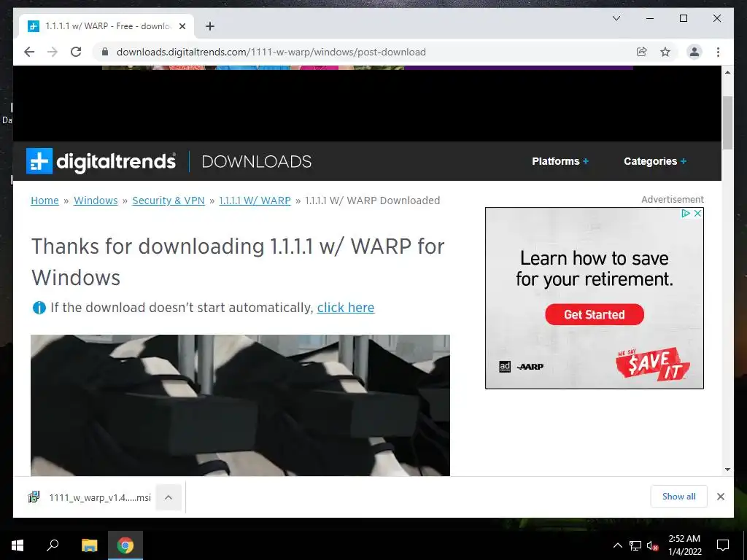This screenshot has height=560, width=747.
Task: Open the network tray icon
Action: point(635,545)
